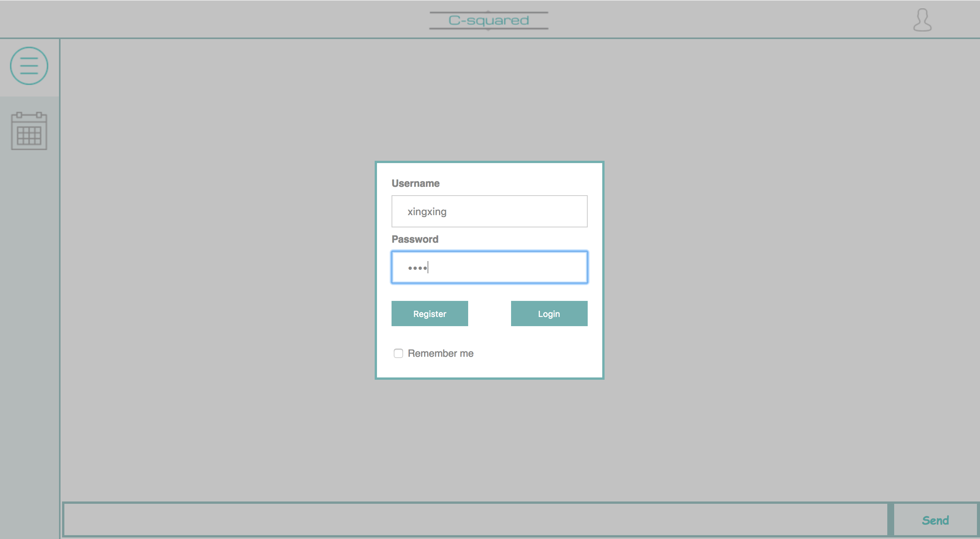Click the C-squared logo in the header
This screenshot has height=539, width=980.
pyautogui.click(x=488, y=20)
